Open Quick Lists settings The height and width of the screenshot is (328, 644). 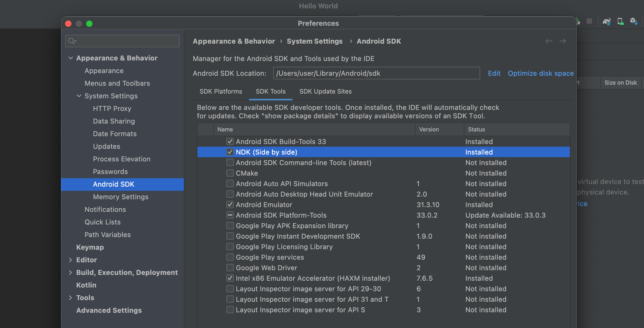pyautogui.click(x=102, y=222)
